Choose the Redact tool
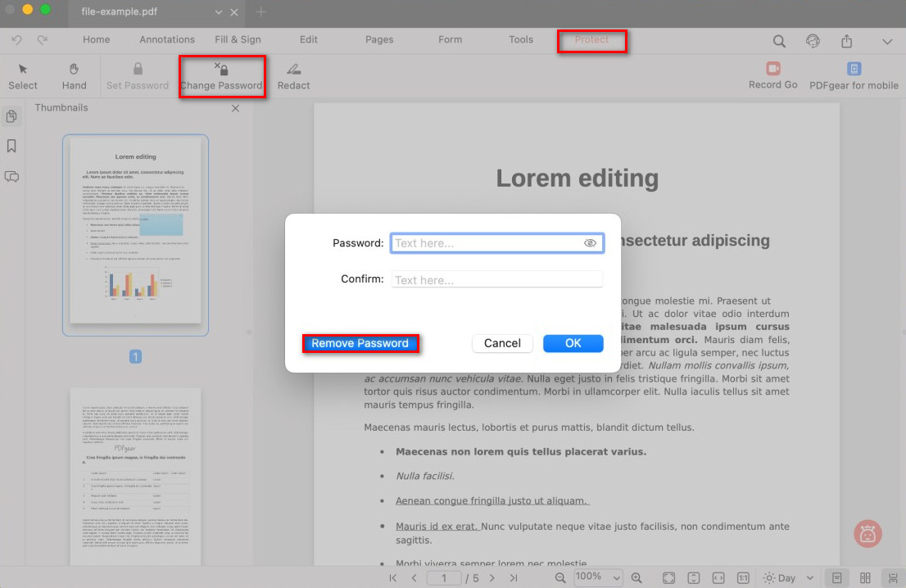This screenshot has height=588, width=906. coord(293,76)
